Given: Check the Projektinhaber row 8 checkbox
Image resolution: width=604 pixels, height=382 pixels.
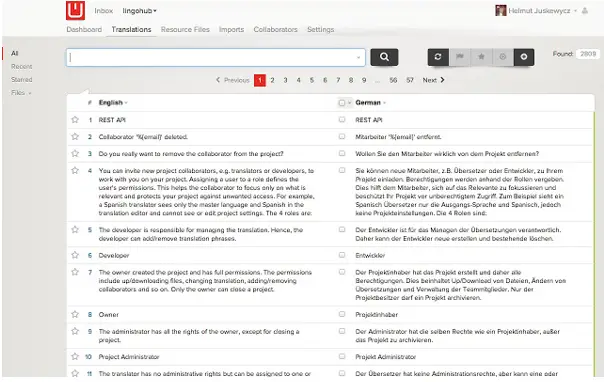Looking at the screenshot, I should click(342, 315).
